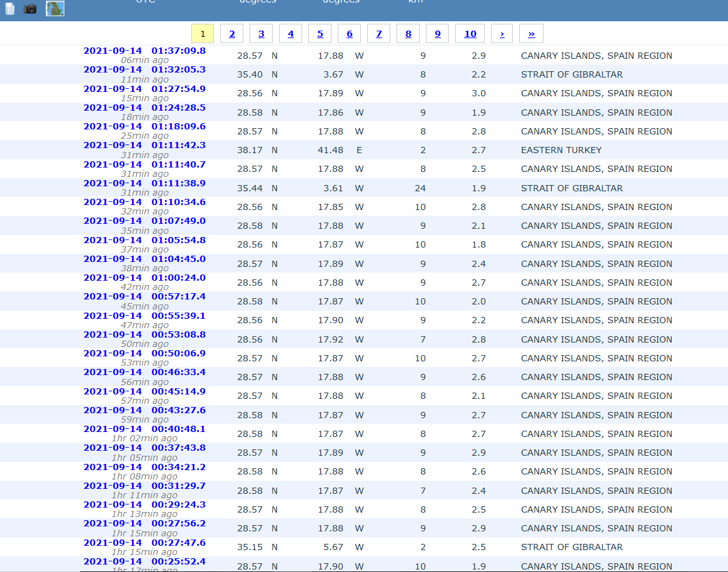Open earthquake event at 01:18:09.6
The width and height of the screenshot is (728, 572).
pos(144,126)
